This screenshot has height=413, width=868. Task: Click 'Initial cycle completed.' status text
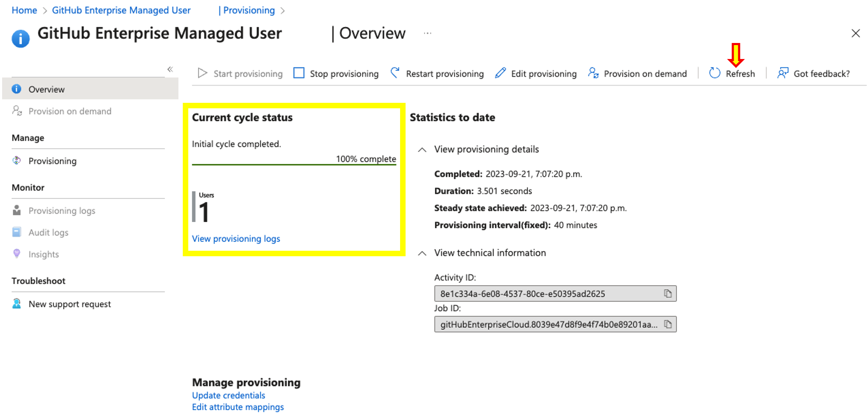[236, 144]
